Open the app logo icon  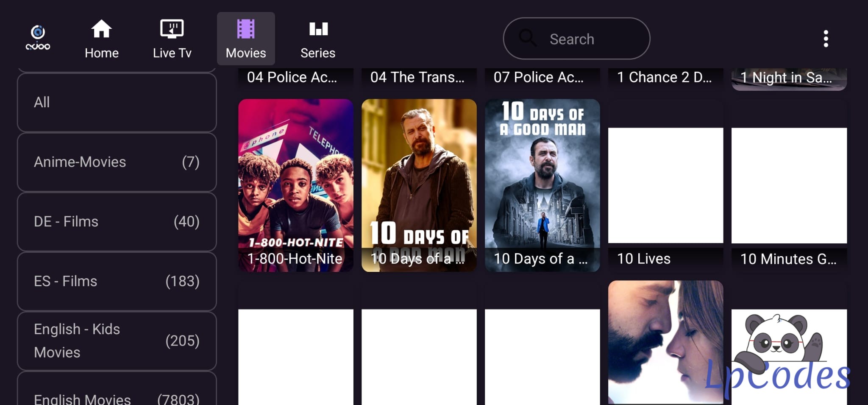click(x=38, y=38)
